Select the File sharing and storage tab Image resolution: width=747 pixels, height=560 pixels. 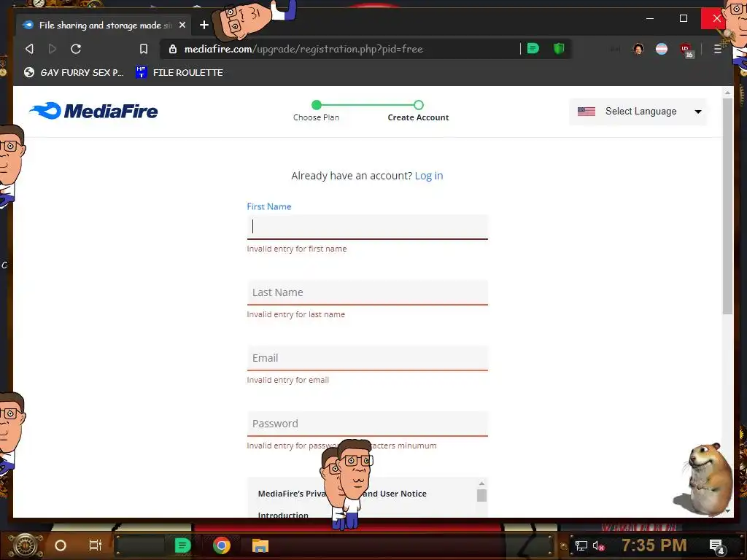pyautogui.click(x=104, y=25)
